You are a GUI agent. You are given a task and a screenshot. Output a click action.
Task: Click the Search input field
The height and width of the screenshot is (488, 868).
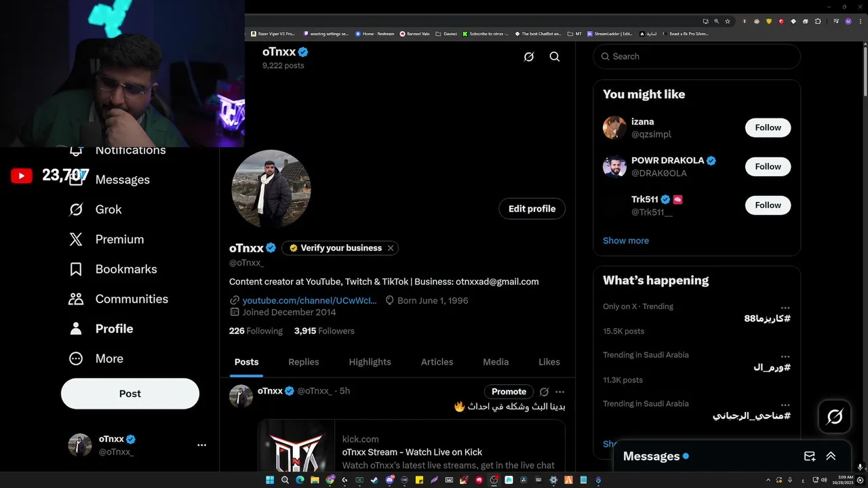pyautogui.click(x=697, y=56)
